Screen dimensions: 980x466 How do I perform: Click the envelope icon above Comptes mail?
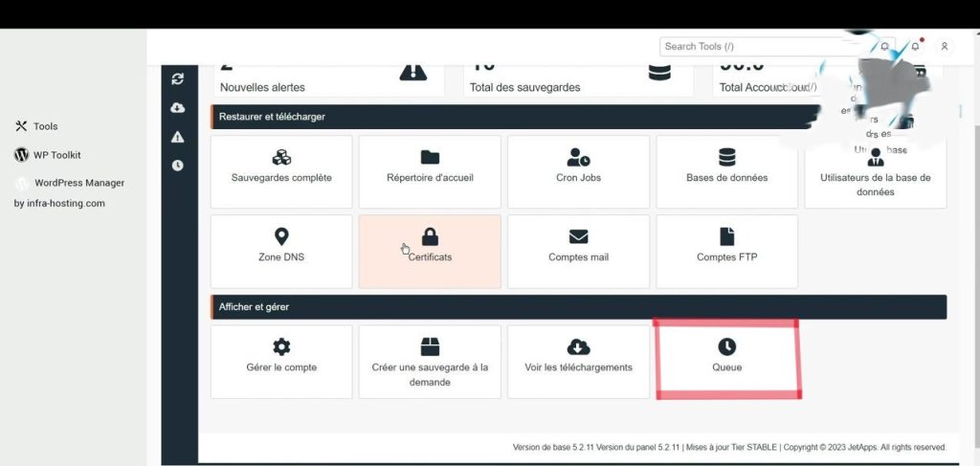pyautogui.click(x=578, y=236)
